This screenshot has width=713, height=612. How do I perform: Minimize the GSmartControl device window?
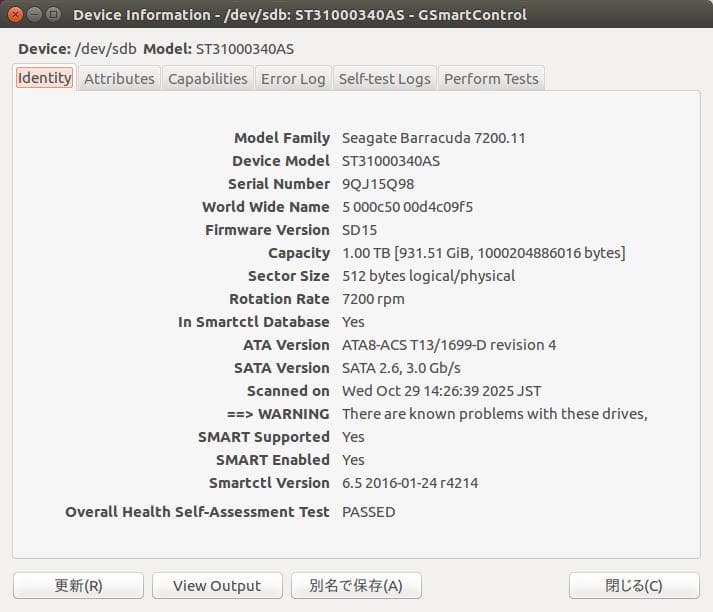click(x=35, y=15)
